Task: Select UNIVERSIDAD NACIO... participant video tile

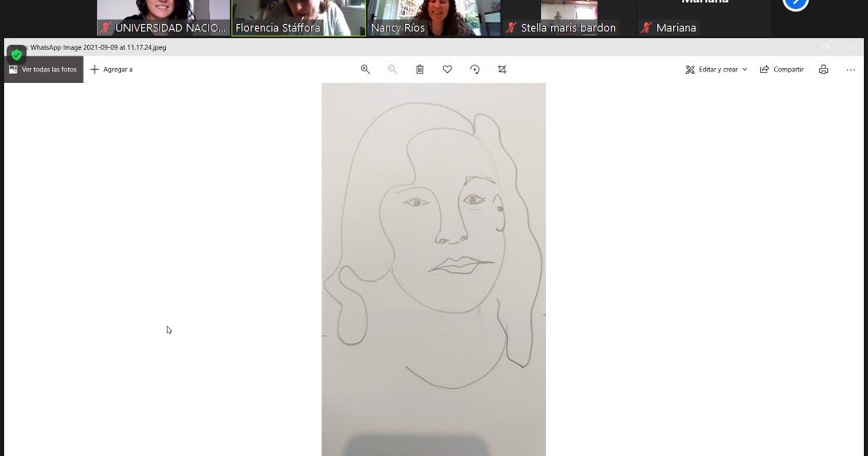Action: 163,17
